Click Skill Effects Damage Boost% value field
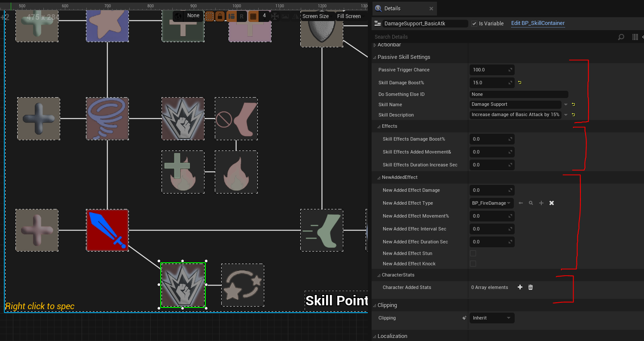Image resolution: width=644 pixels, height=341 pixels. (492, 139)
